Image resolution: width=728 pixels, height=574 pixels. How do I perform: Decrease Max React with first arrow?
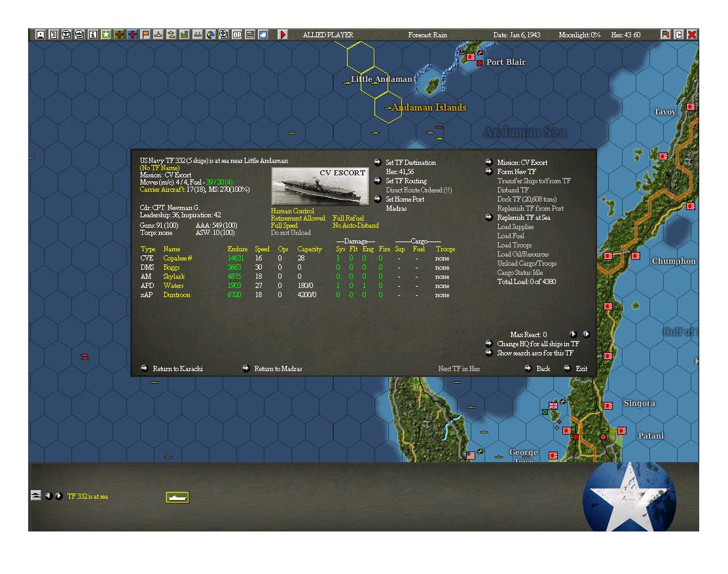pyautogui.click(x=573, y=334)
